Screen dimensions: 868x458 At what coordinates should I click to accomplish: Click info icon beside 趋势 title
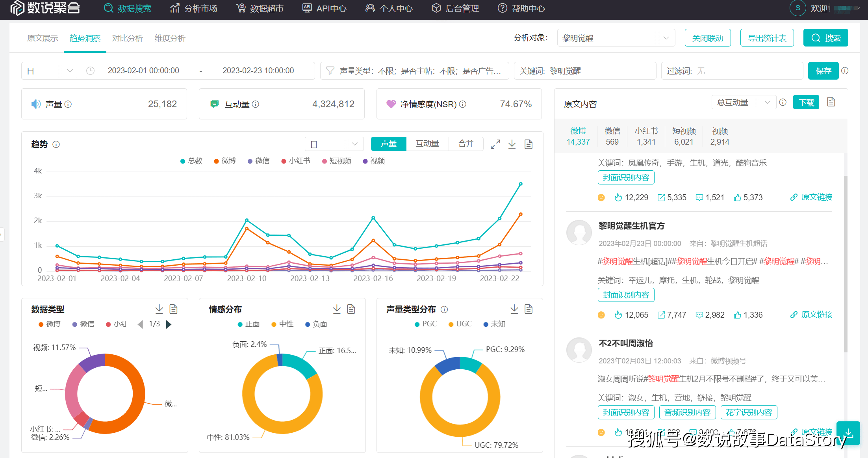(x=56, y=144)
